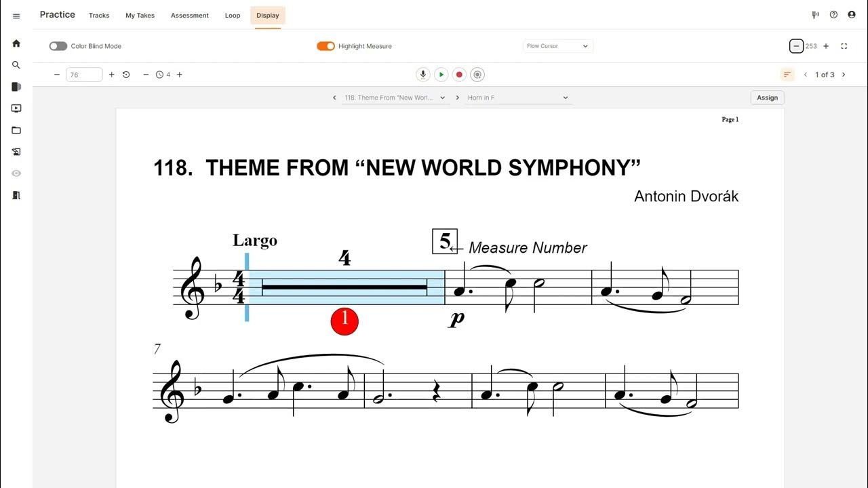Open the user account icon
The height and width of the screenshot is (488, 868).
[852, 15]
